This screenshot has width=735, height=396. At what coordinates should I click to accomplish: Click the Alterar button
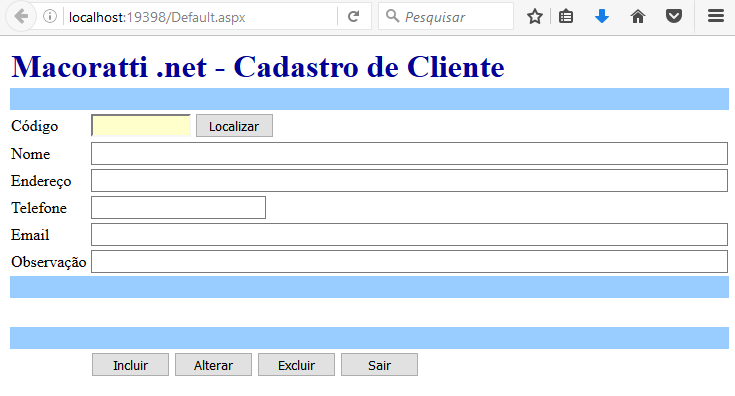click(213, 365)
